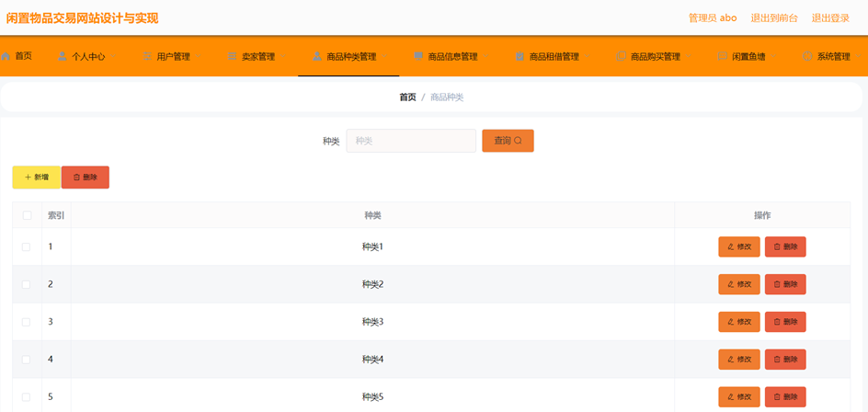Viewport: 868px width, 412px height.
Task: Open the 系统管理 menu
Action: click(833, 56)
